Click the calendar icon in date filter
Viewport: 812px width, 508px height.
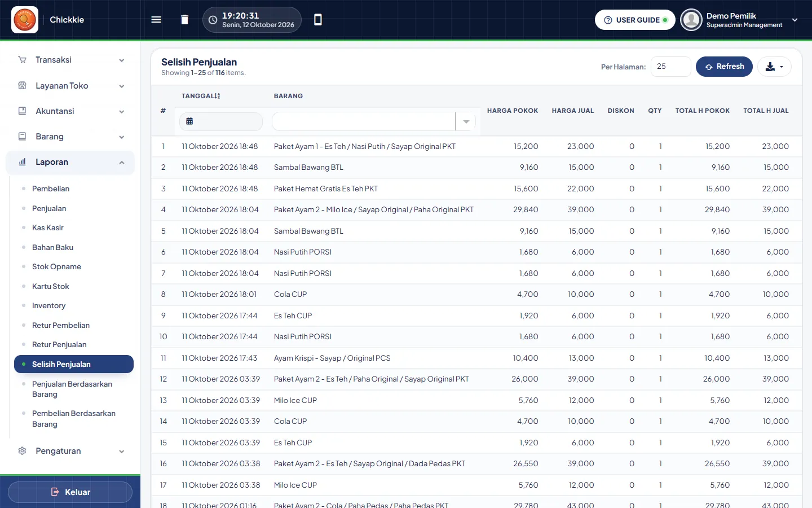[x=189, y=121]
